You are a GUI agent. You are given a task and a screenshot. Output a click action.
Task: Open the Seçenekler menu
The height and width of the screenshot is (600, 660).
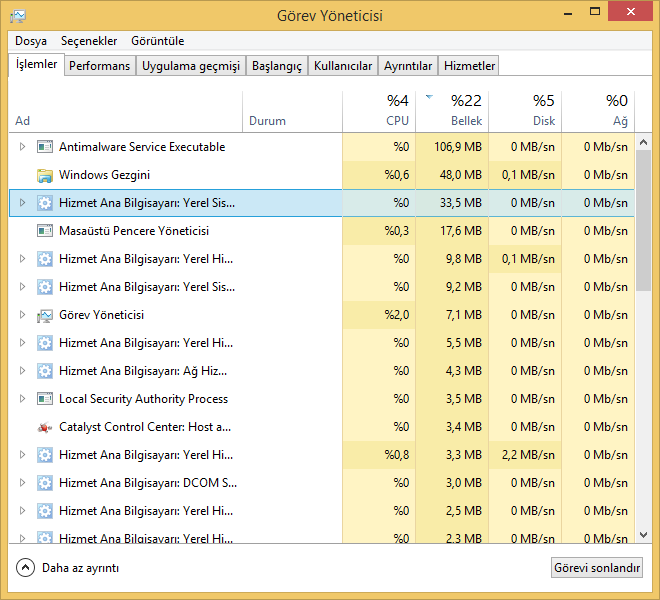tap(89, 41)
